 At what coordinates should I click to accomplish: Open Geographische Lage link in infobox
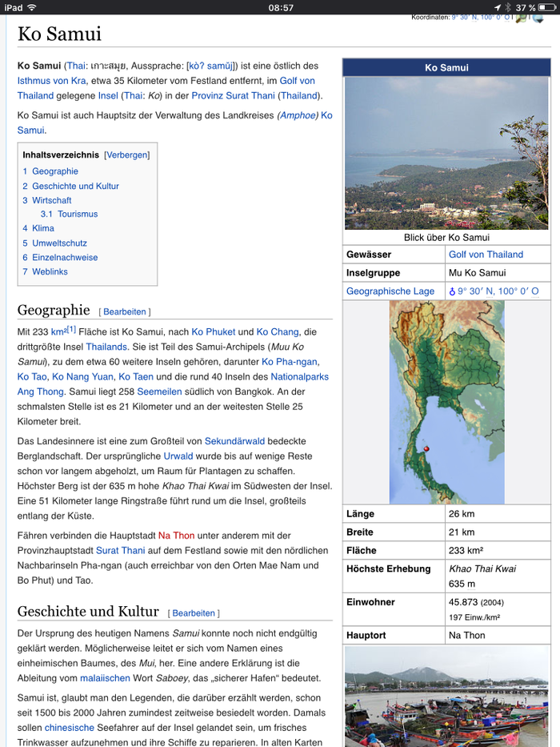(390, 291)
